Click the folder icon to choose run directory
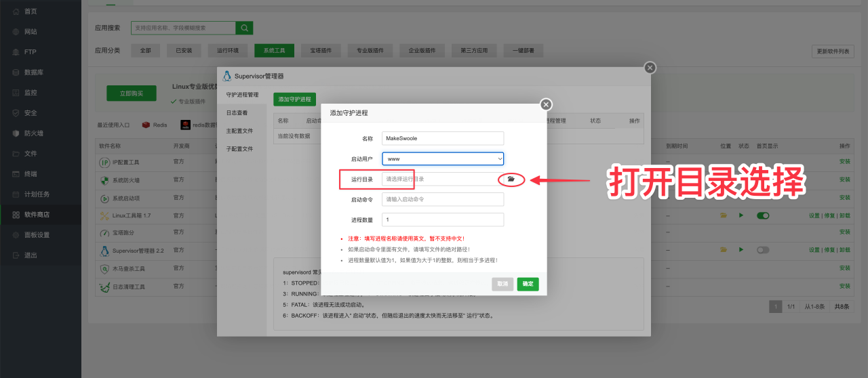 point(511,180)
